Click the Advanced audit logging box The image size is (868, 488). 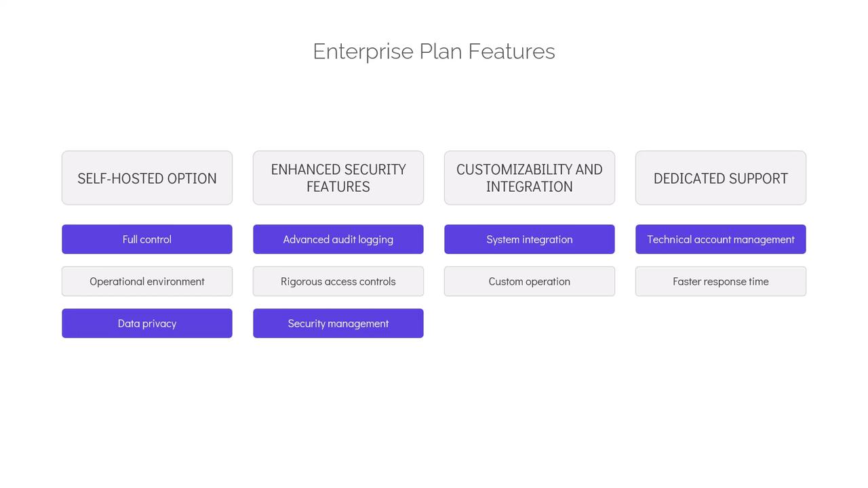pos(338,239)
